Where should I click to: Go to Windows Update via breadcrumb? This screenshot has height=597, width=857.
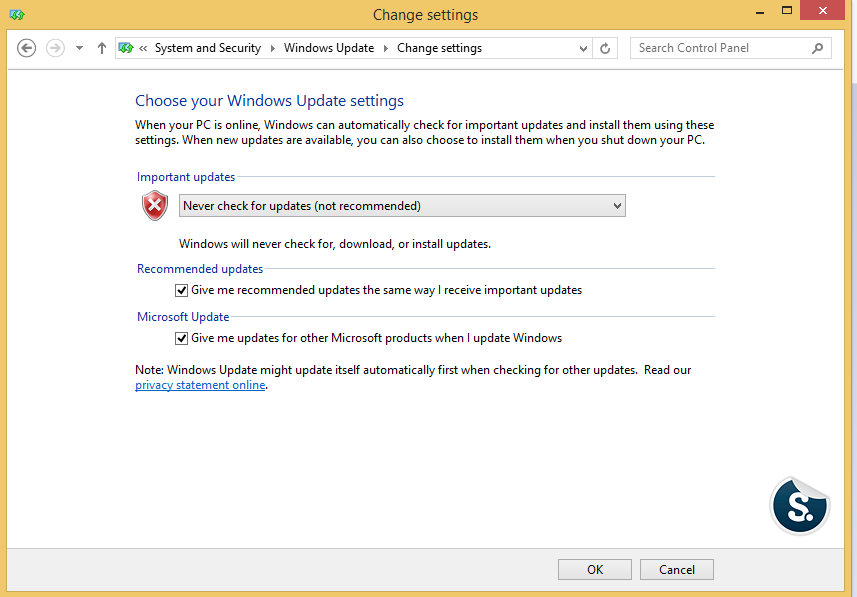329,47
